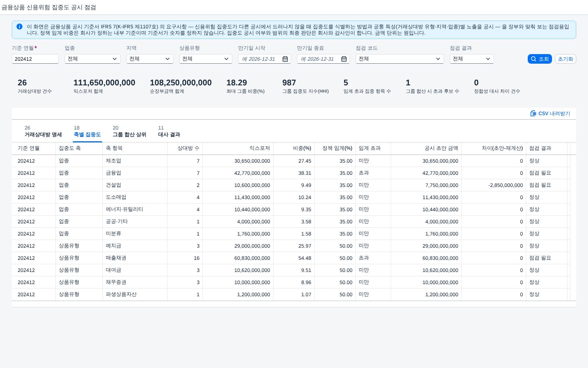Viewport: 588px width, 368px height.
Task: Click the 공시 초안 금액 column header
Action: tap(426, 148)
